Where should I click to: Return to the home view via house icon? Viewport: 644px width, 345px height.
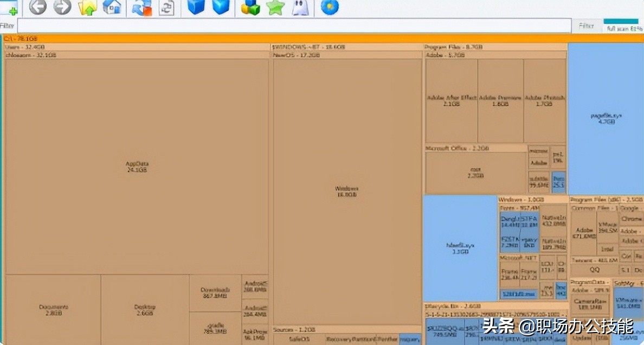click(x=112, y=7)
